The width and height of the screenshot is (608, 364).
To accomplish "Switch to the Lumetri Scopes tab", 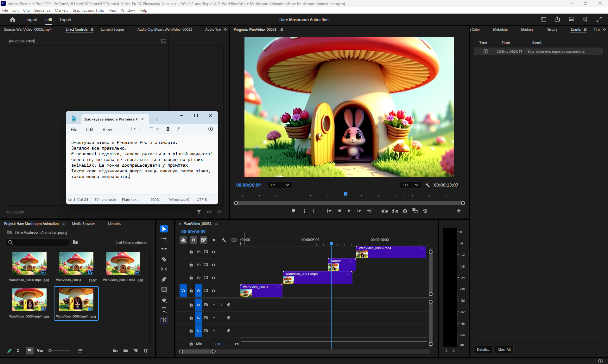I will click(x=112, y=29).
